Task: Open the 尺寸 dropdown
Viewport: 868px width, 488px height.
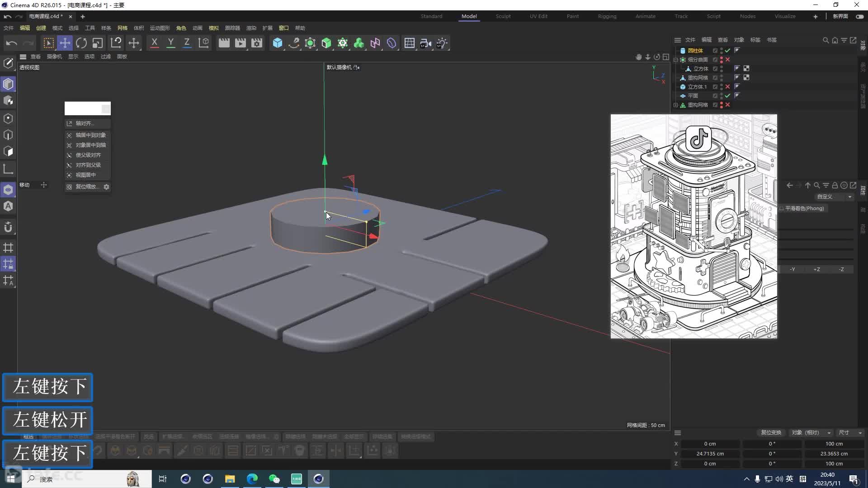Action: (x=851, y=432)
